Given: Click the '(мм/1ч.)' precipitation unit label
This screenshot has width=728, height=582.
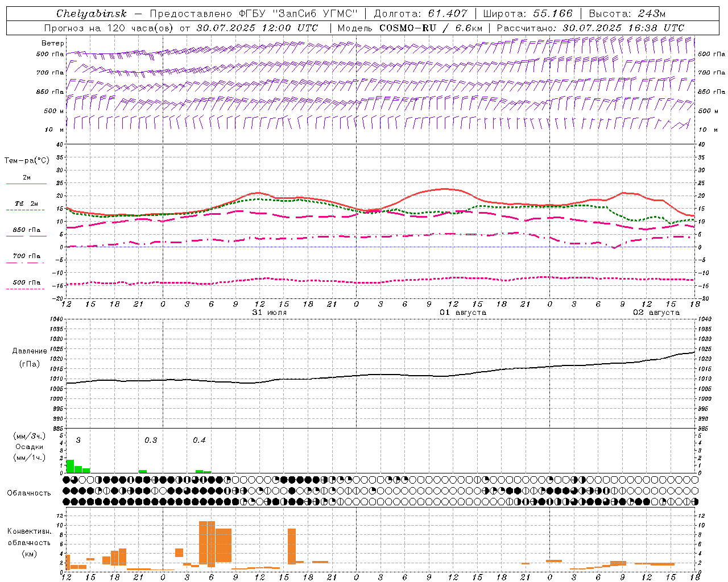Looking at the screenshot, I should (x=30, y=458).
